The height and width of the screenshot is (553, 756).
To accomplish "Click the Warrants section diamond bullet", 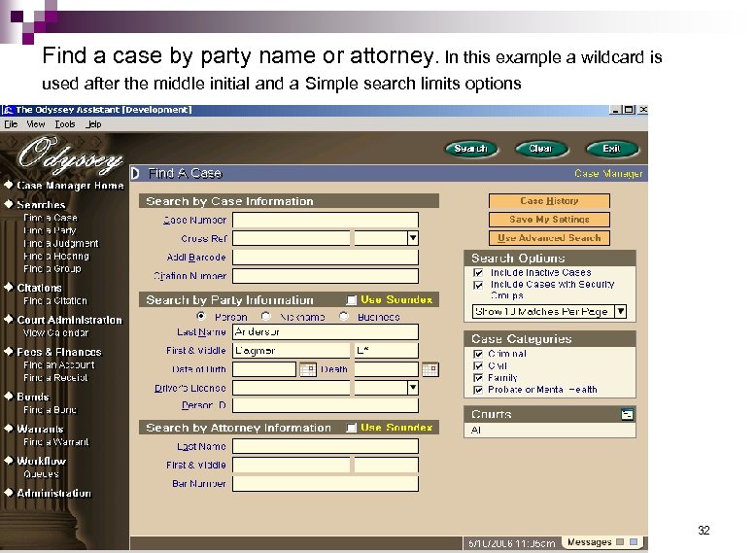I will coord(8,429).
